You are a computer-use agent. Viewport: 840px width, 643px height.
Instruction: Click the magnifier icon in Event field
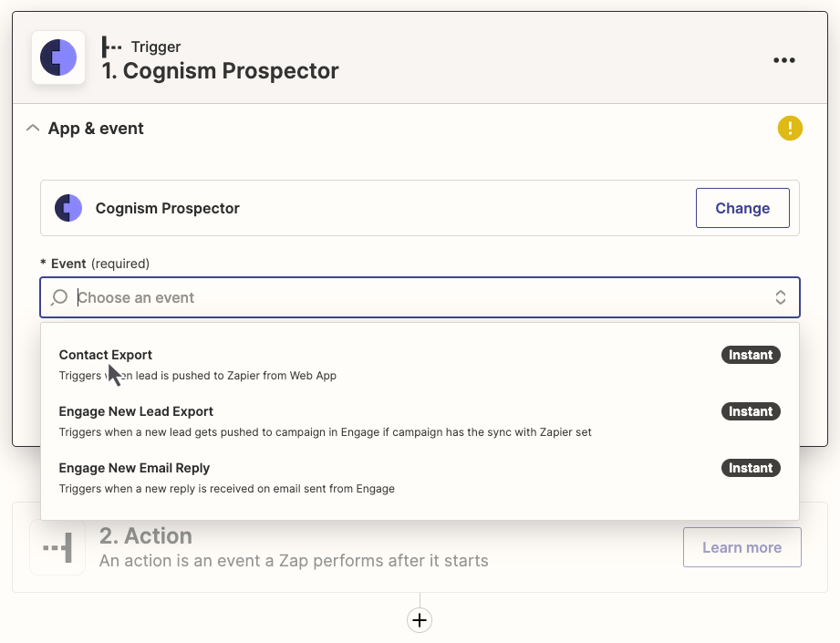(59, 297)
